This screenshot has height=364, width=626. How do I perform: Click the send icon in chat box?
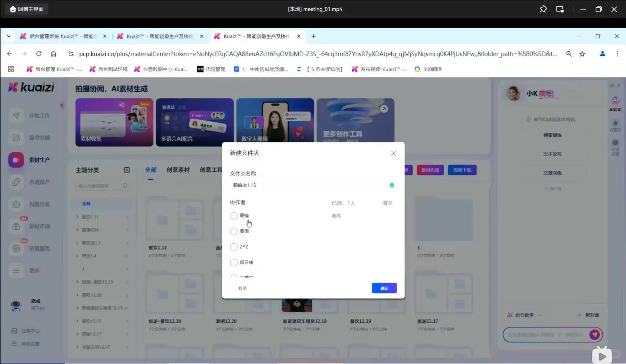point(595,335)
